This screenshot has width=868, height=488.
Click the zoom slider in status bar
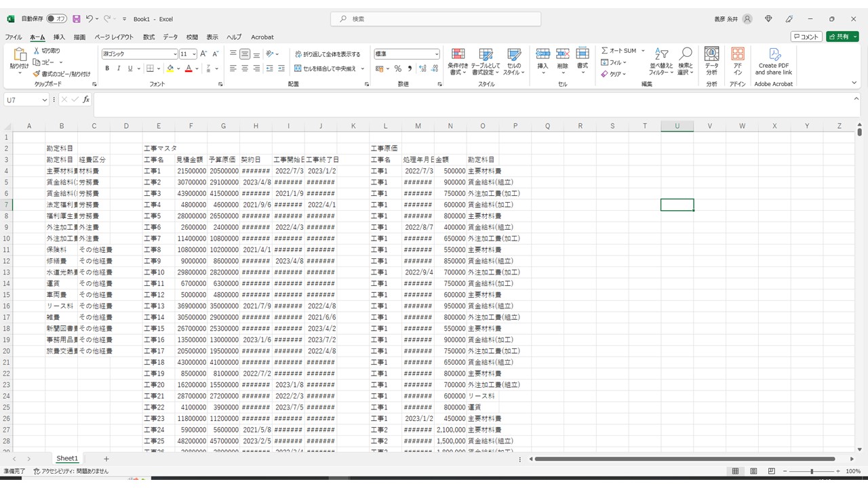coord(812,471)
